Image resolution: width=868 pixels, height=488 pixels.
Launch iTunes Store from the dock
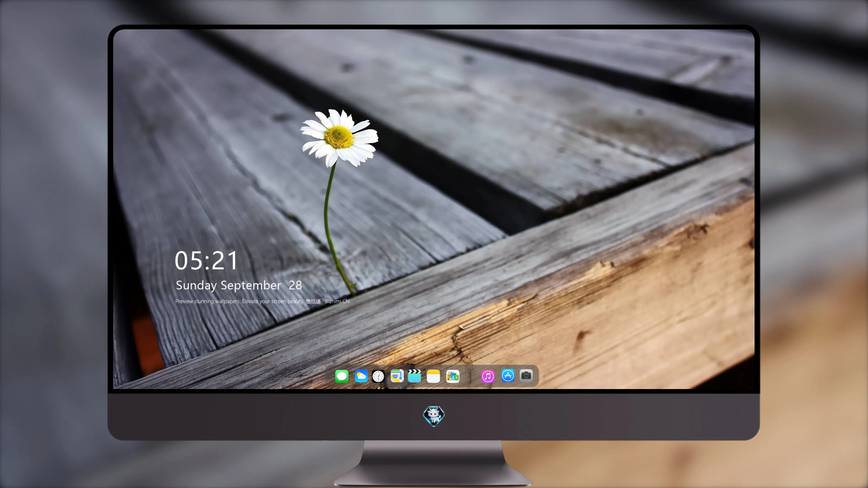click(488, 376)
